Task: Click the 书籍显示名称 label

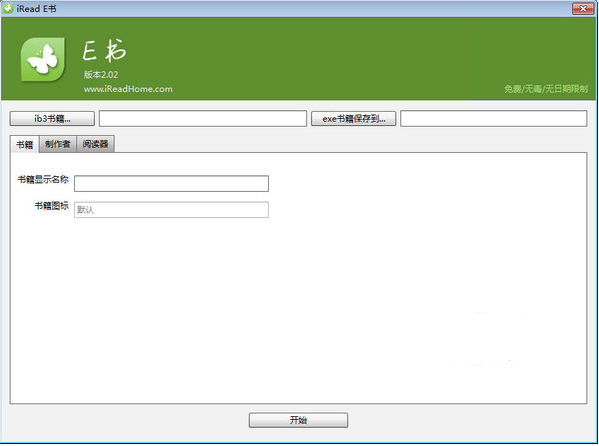Action: tap(43, 179)
